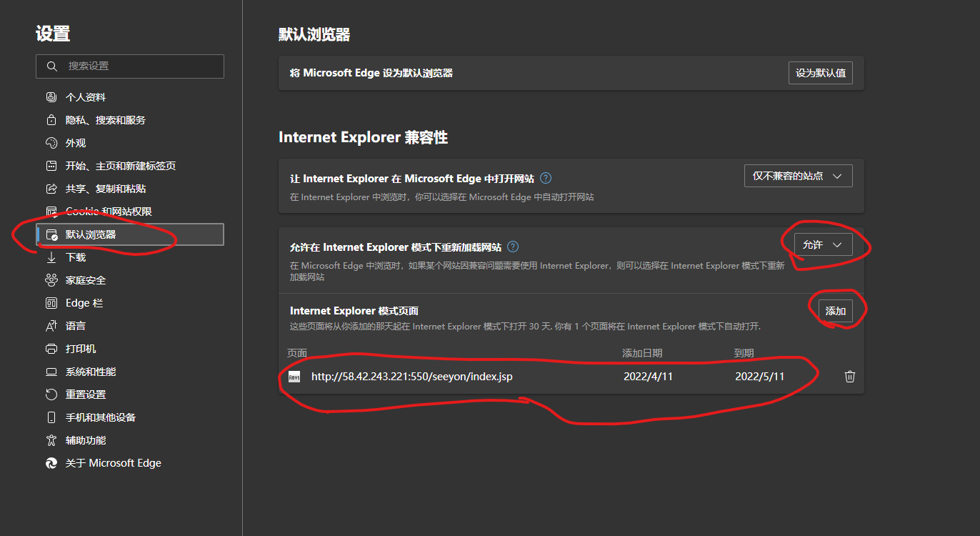980x536 pixels.
Task: Click the download arrow icon for 下载
Action: (51, 257)
